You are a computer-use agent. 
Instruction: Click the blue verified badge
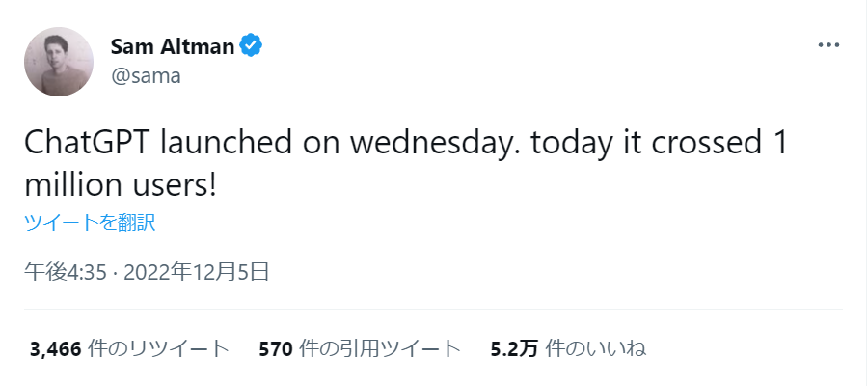[250, 46]
